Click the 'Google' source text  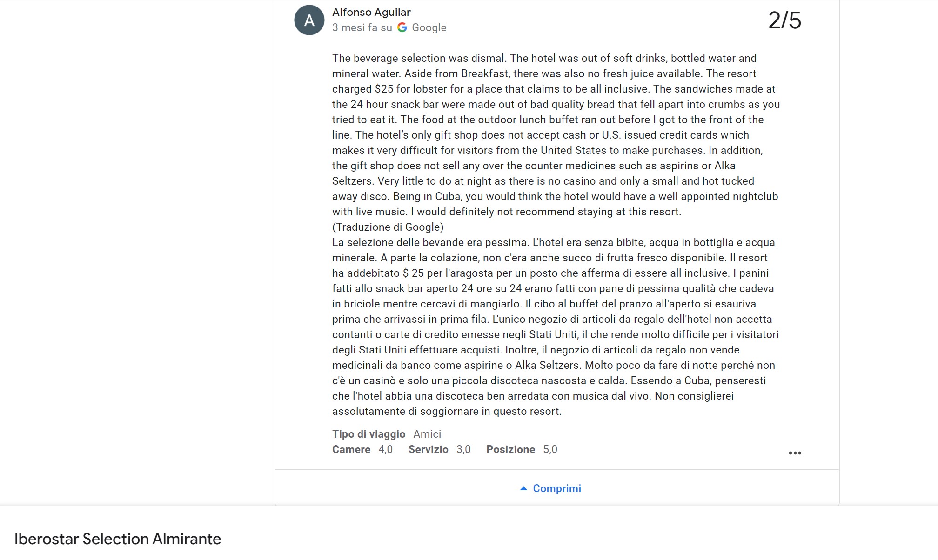tap(429, 27)
